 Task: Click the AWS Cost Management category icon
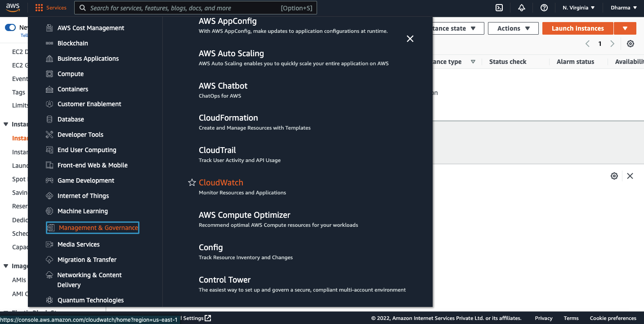(49, 28)
